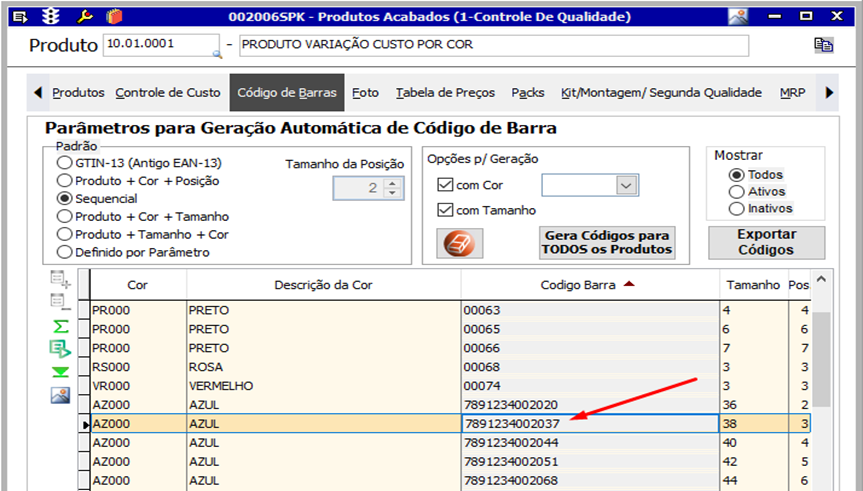863x491 pixels.
Task: Open the MRP tab
Action: [x=793, y=92]
